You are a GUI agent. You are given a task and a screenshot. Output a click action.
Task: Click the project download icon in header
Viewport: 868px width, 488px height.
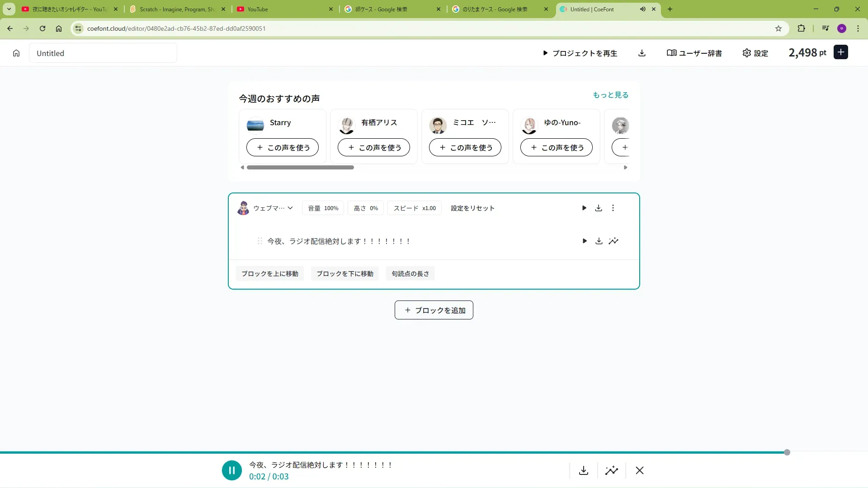coord(642,53)
